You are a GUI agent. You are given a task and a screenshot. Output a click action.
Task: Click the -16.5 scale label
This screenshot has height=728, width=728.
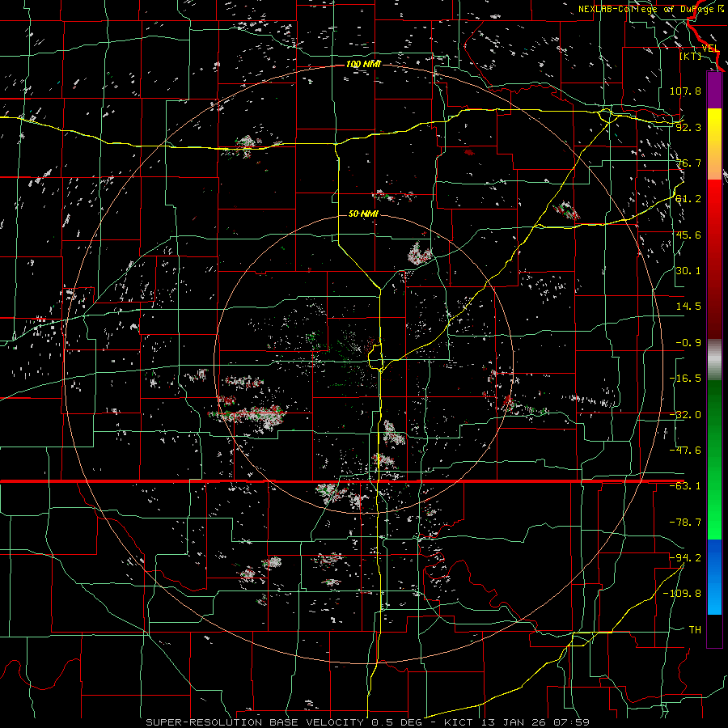click(x=685, y=379)
